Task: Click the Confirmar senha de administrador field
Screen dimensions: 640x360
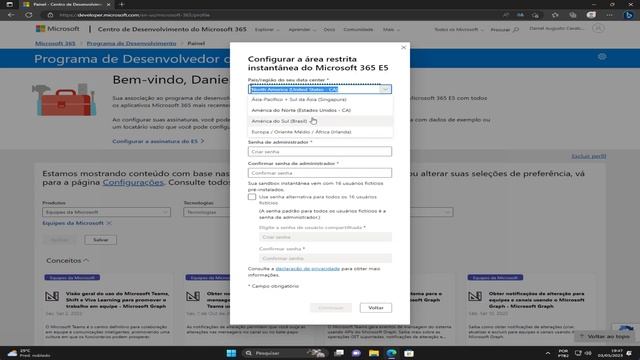Action: click(x=320, y=173)
